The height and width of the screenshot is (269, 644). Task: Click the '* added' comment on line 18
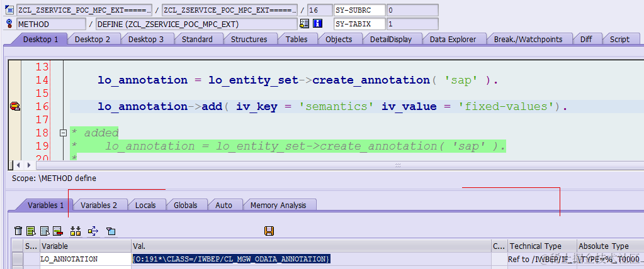tap(95, 133)
